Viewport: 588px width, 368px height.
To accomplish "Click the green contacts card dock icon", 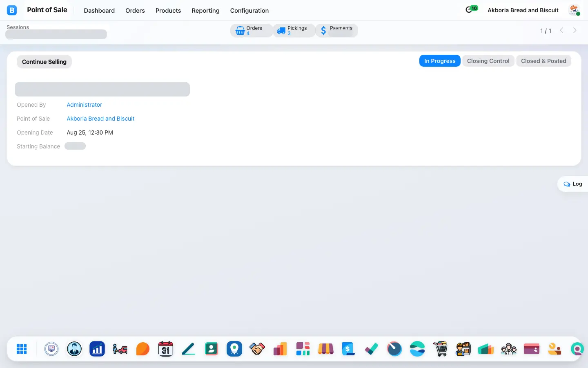I will click(x=212, y=349).
